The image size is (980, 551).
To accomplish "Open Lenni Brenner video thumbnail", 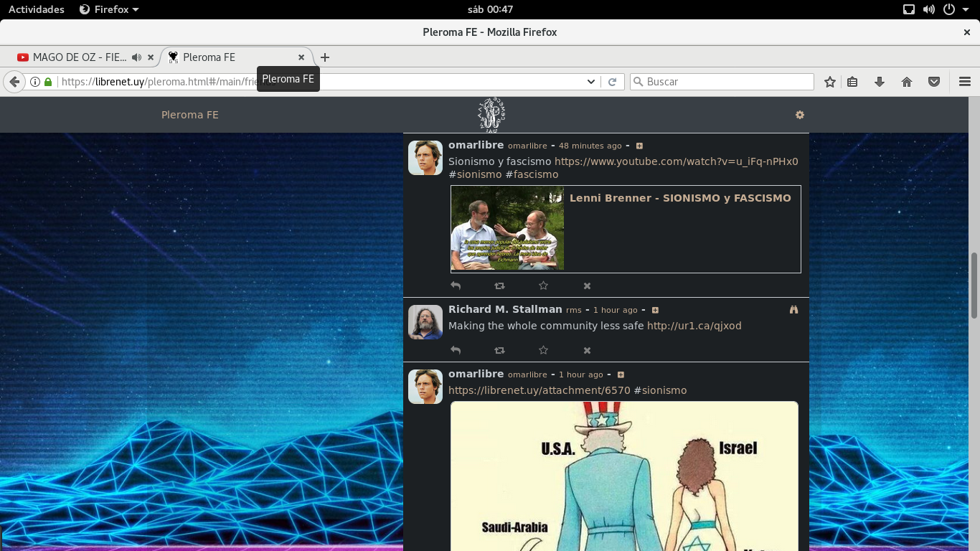I will [x=507, y=228].
